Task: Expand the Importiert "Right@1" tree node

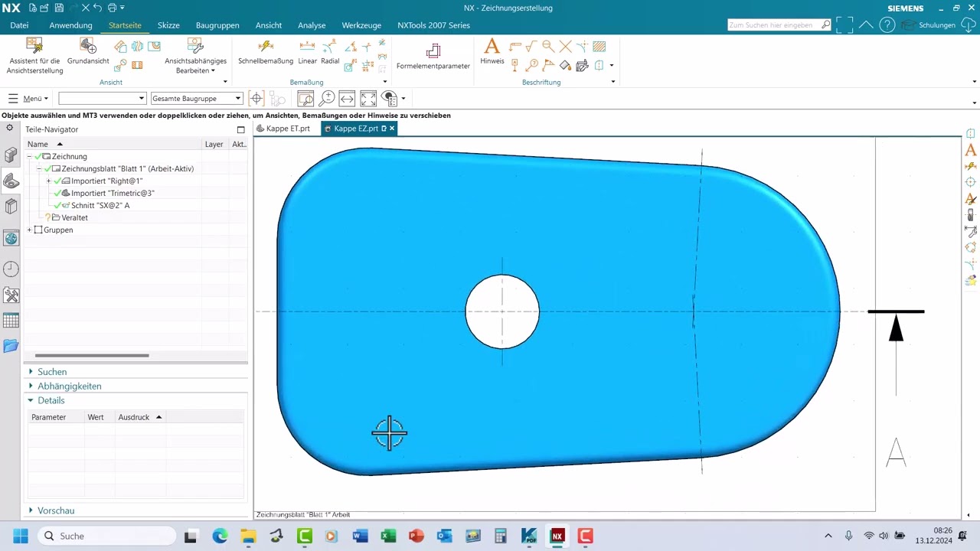Action: (48, 181)
